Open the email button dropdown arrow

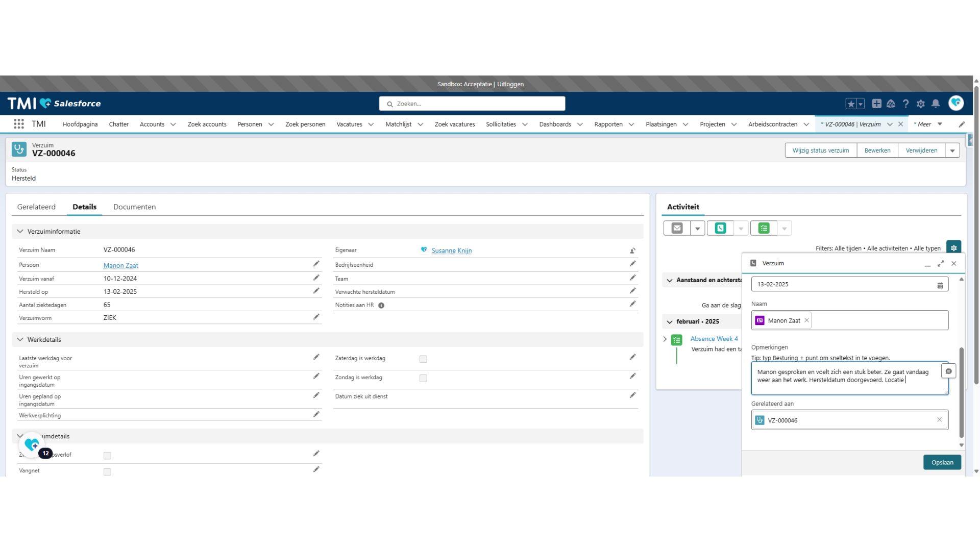point(697,228)
